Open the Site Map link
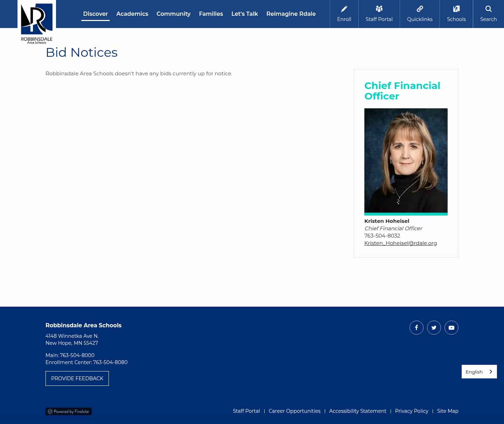The image size is (504, 424). point(448,411)
